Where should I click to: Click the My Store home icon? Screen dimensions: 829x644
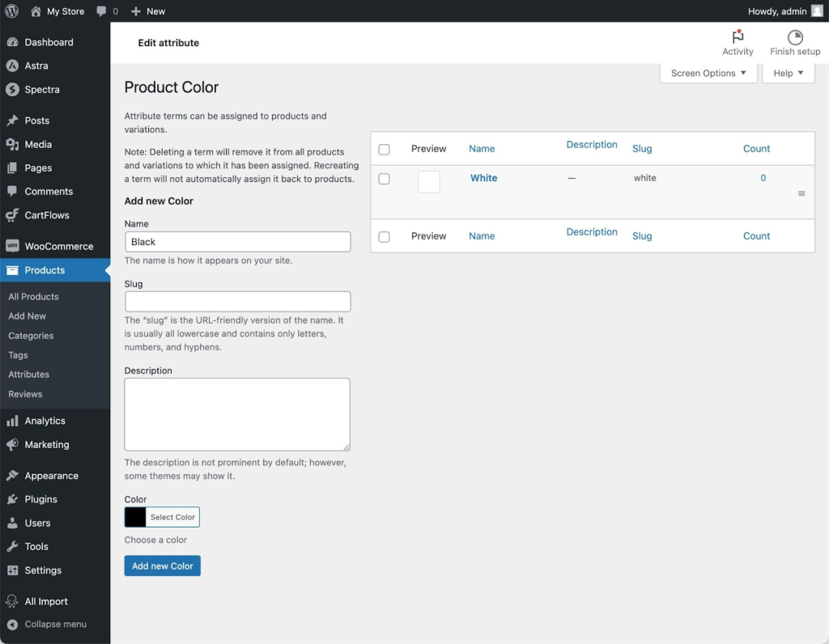(36, 11)
